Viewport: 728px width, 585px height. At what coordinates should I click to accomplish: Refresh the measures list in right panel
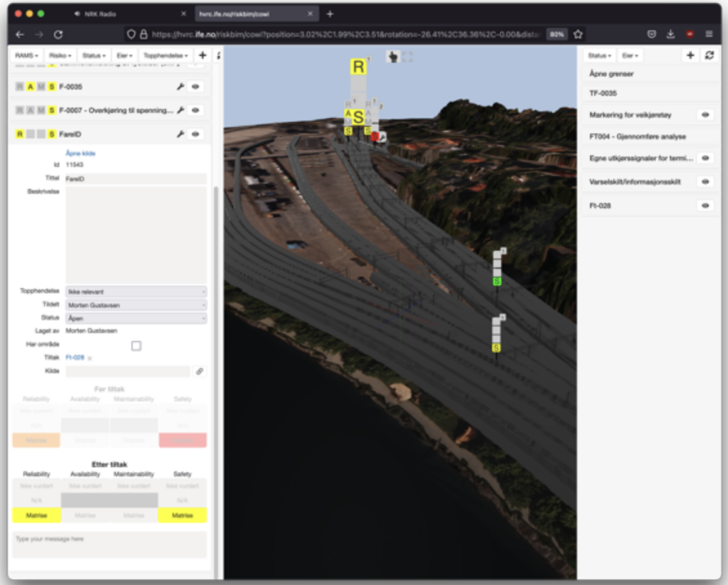pyautogui.click(x=710, y=55)
